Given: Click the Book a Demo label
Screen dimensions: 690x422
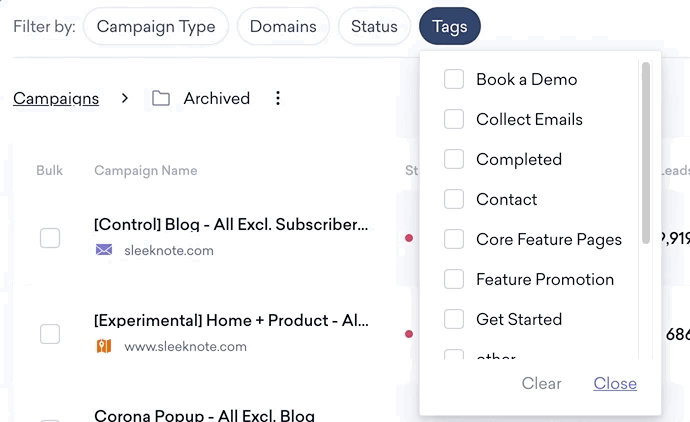Looking at the screenshot, I should pos(526,79).
